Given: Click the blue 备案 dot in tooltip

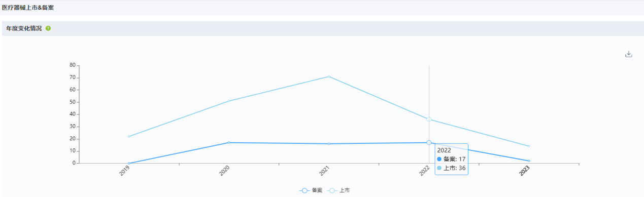Looking at the screenshot, I should pyautogui.click(x=439, y=159).
